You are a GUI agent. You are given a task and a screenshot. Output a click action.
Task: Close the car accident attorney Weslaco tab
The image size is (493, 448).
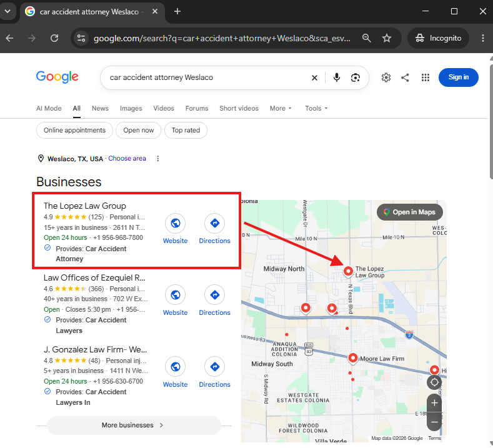click(x=155, y=12)
